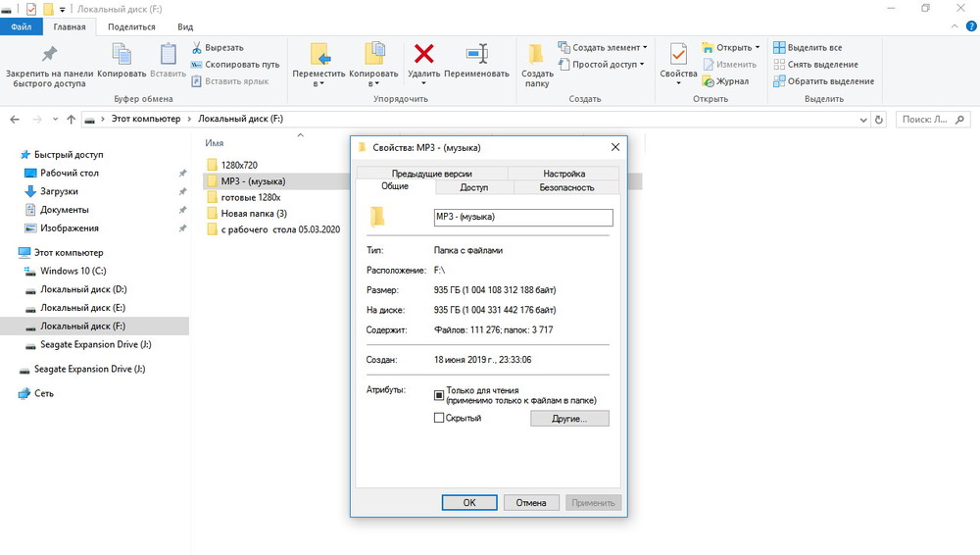Click the Rename (Переименовать) ribbon icon
The width and height of the screenshot is (980, 555).
coord(476,55)
